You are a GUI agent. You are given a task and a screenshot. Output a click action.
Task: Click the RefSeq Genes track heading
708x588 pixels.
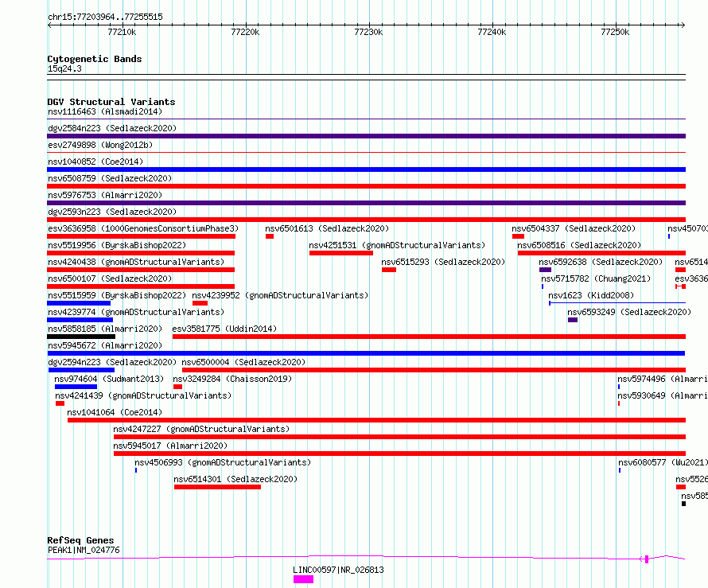(80, 540)
